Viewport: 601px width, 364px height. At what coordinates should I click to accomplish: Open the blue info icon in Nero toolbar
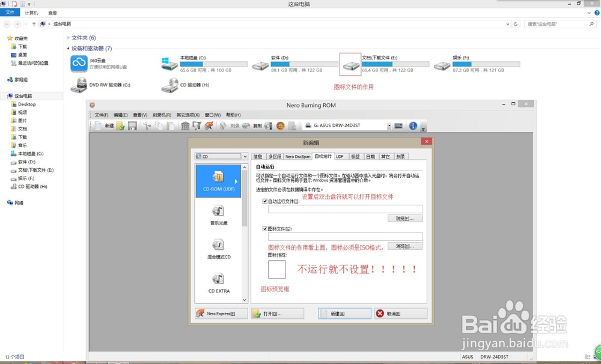pos(413,126)
